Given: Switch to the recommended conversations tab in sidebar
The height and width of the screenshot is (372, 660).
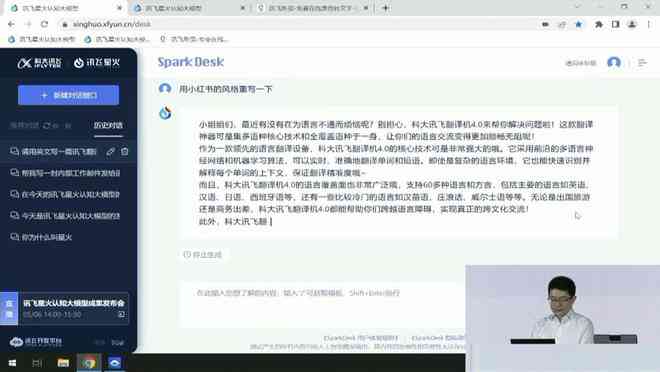Looking at the screenshot, I should pos(24,125).
